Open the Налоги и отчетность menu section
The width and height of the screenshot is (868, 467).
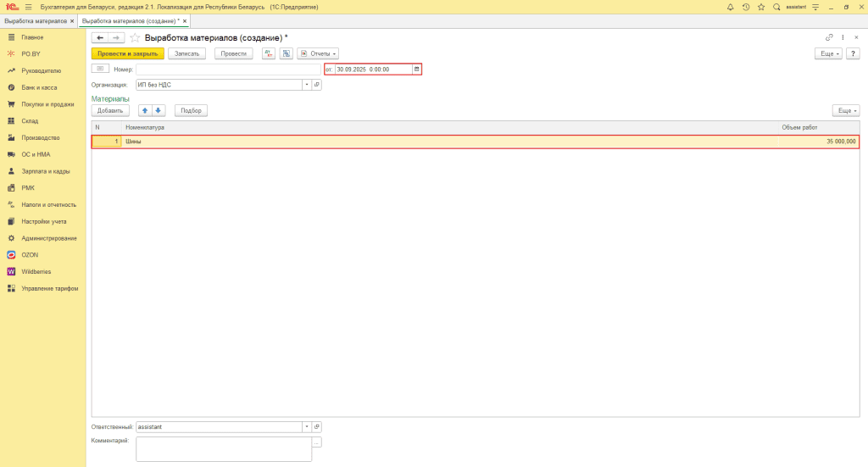tap(48, 205)
